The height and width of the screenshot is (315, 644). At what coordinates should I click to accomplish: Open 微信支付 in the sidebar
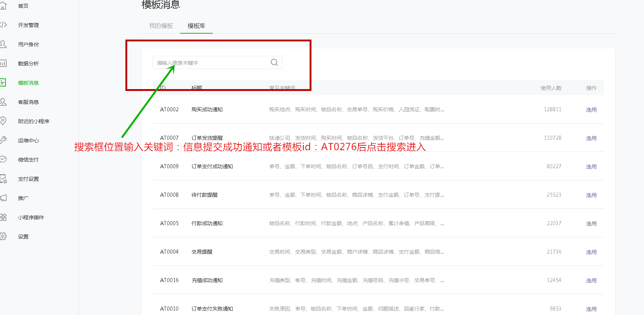(28, 160)
